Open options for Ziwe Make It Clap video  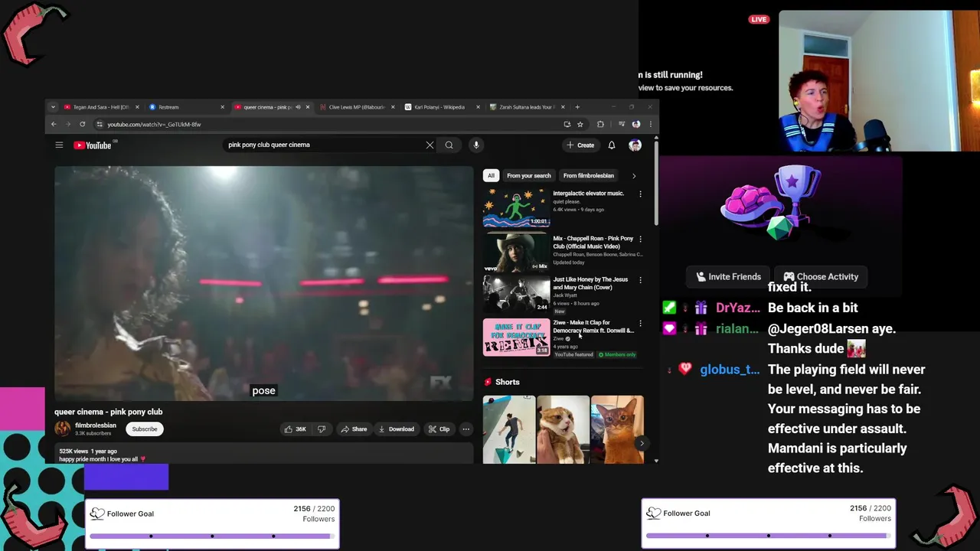point(640,324)
